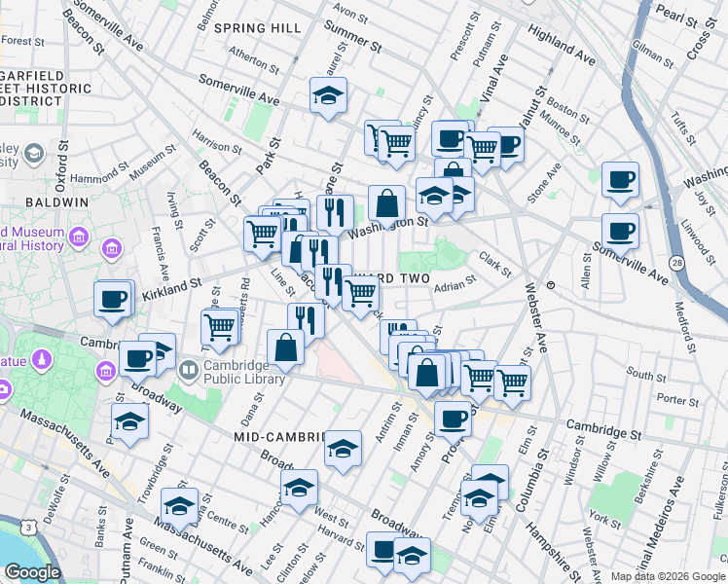Click the restaurant marker next to Ward Two cart
This screenshot has height=584, width=728.
pyautogui.click(x=333, y=282)
